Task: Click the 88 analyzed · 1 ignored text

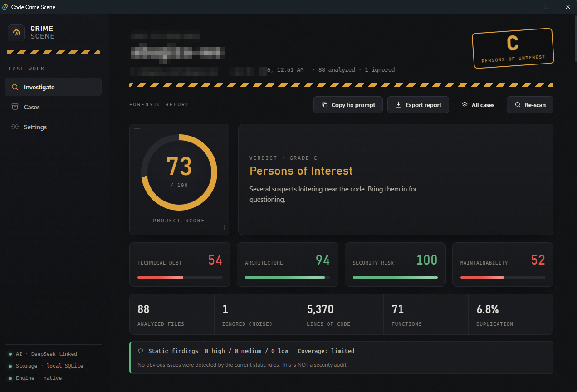Action: pos(357,70)
